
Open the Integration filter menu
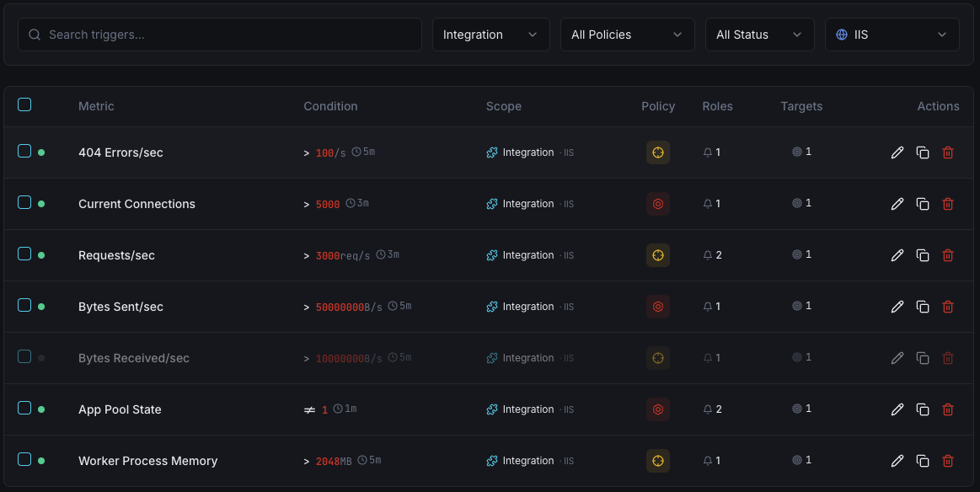point(490,35)
